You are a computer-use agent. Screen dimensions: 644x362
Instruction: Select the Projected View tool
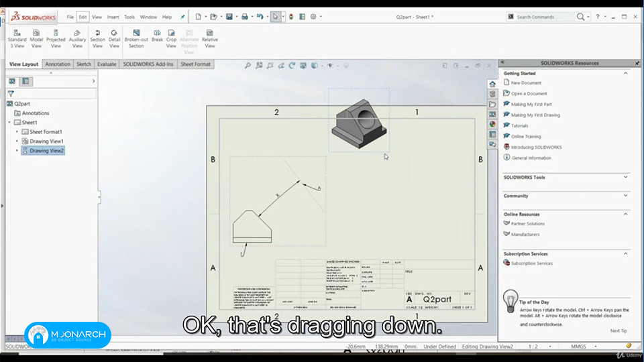coord(56,39)
